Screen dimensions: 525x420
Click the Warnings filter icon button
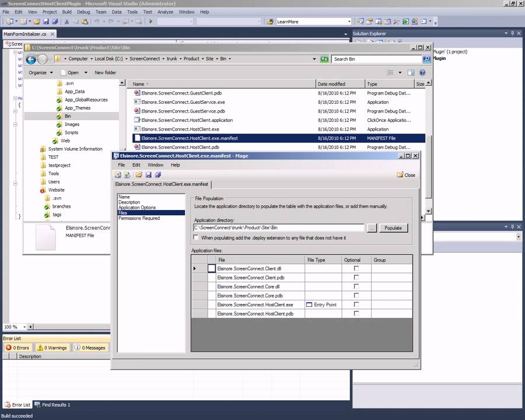tap(52, 348)
